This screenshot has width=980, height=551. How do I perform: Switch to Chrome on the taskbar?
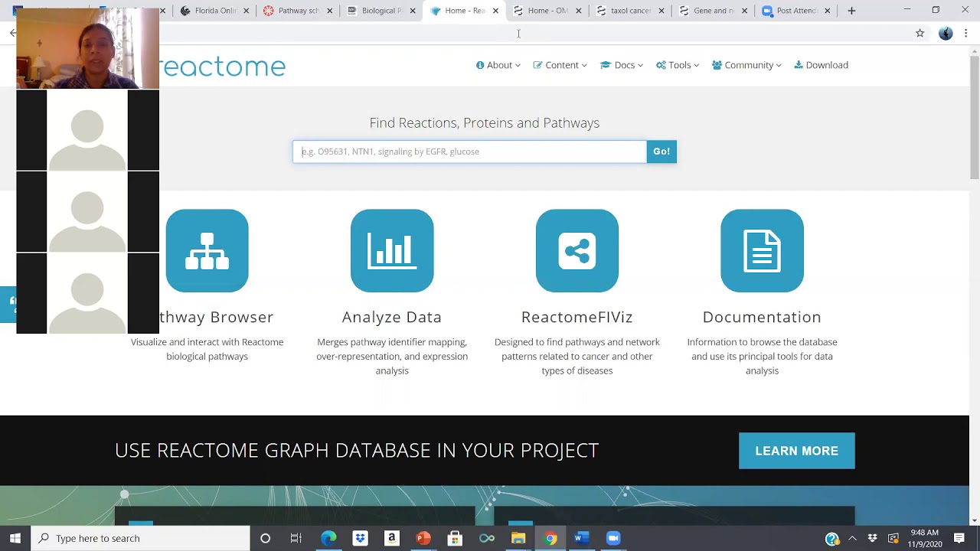(550, 538)
